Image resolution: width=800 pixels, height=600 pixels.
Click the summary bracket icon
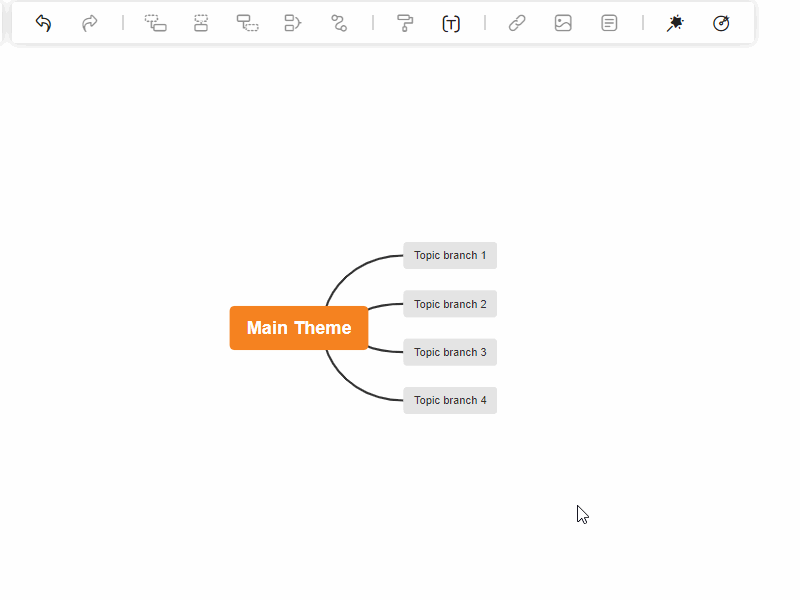pyautogui.click(x=293, y=23)
